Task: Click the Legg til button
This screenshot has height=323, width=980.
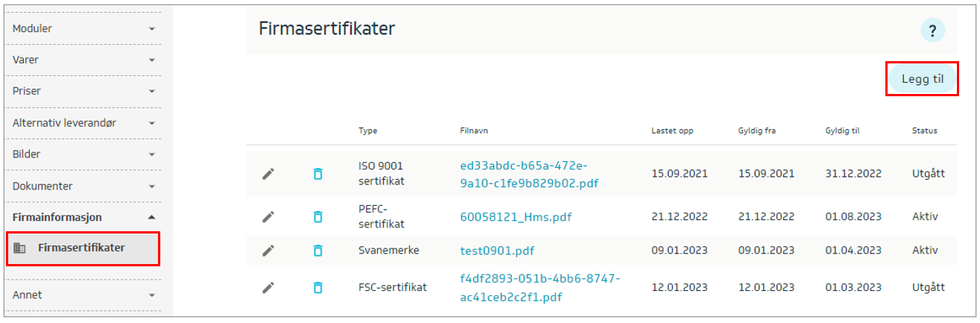Action: (x=922, y=79)
